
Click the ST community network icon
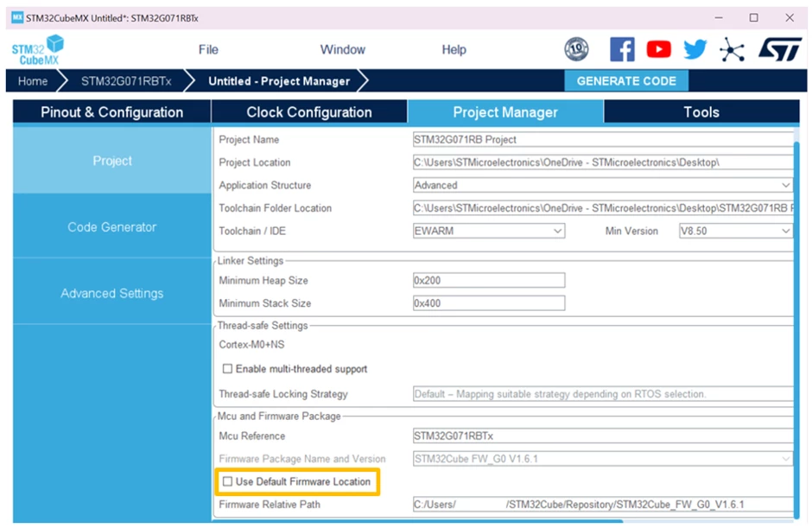(x=732, y=50)
